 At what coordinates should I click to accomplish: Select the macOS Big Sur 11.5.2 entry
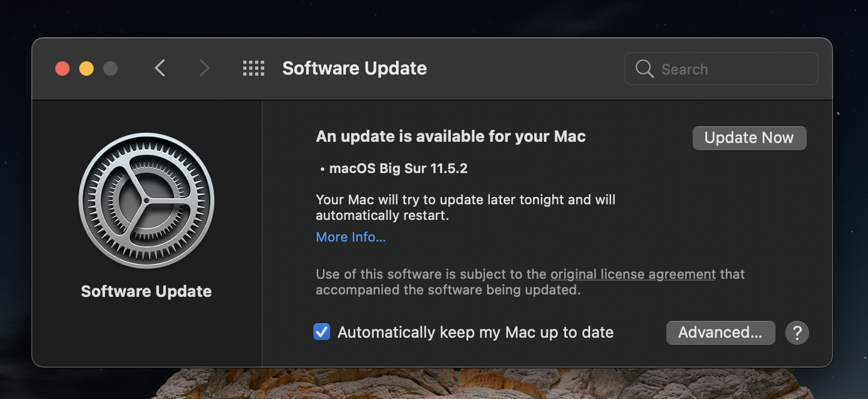tap(398, 169)
